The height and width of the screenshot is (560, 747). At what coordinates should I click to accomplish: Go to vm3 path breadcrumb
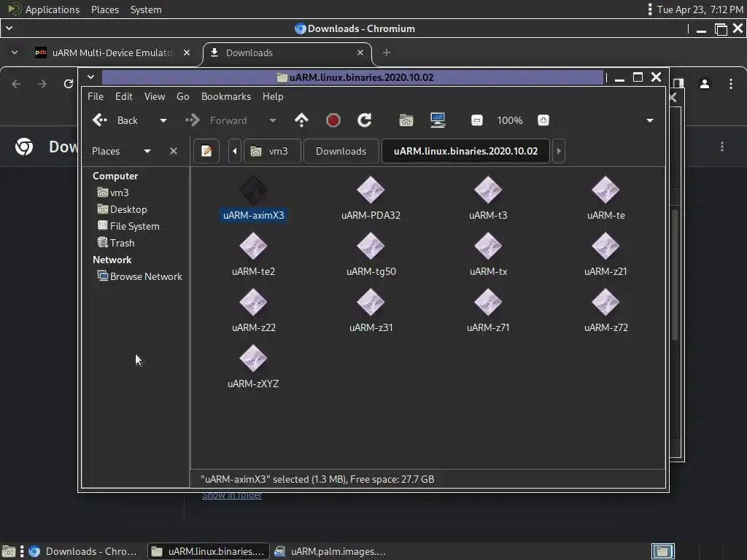[x=272, y=151]
